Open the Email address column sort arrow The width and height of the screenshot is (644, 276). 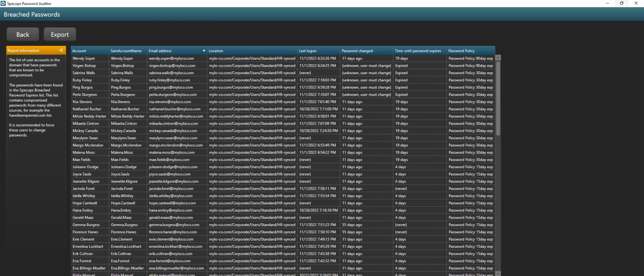click(204, 51)
